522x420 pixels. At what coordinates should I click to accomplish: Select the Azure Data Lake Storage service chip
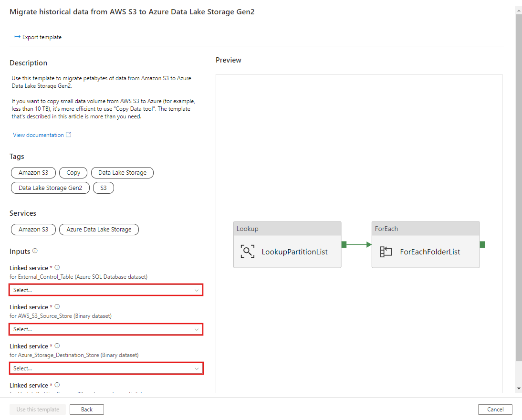click(x=98, y=230)
